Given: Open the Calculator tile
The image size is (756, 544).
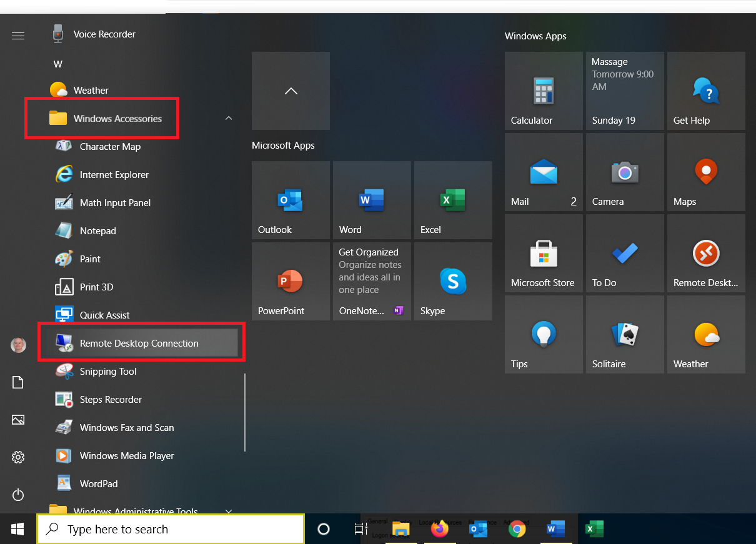Looking at the screenshot, I should 544,91.
